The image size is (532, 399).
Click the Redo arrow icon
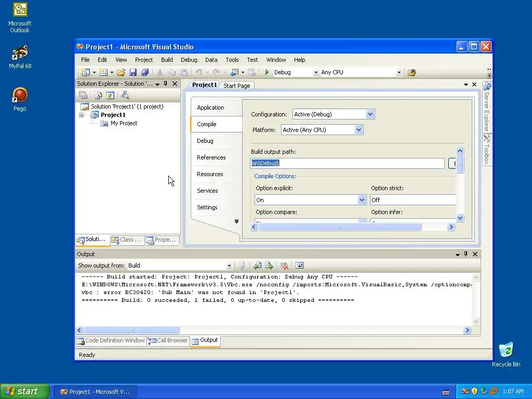[x=216, y=72]
